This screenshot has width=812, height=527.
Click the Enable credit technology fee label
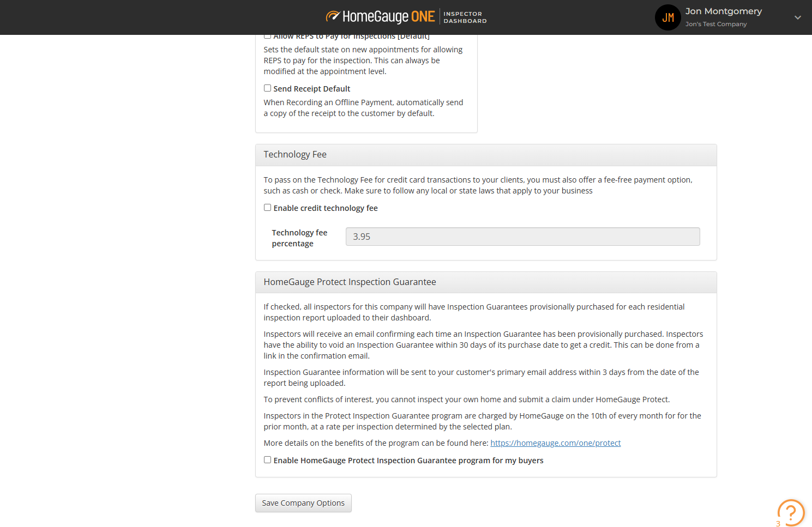pyautogui.click(x=326, y=208)
